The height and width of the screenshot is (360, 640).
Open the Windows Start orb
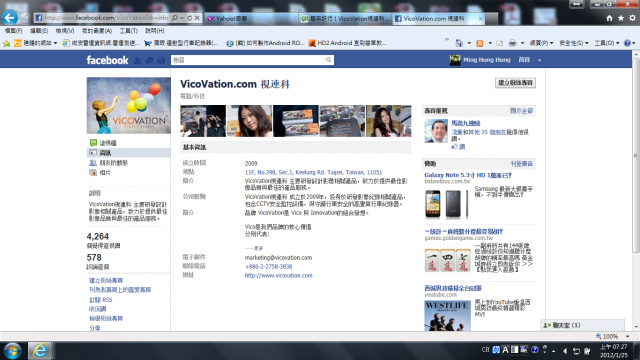coord(12,351)
